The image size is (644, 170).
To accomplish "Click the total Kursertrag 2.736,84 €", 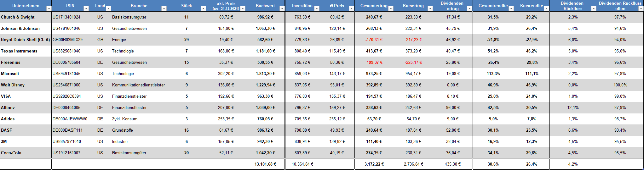I will 413,164.
